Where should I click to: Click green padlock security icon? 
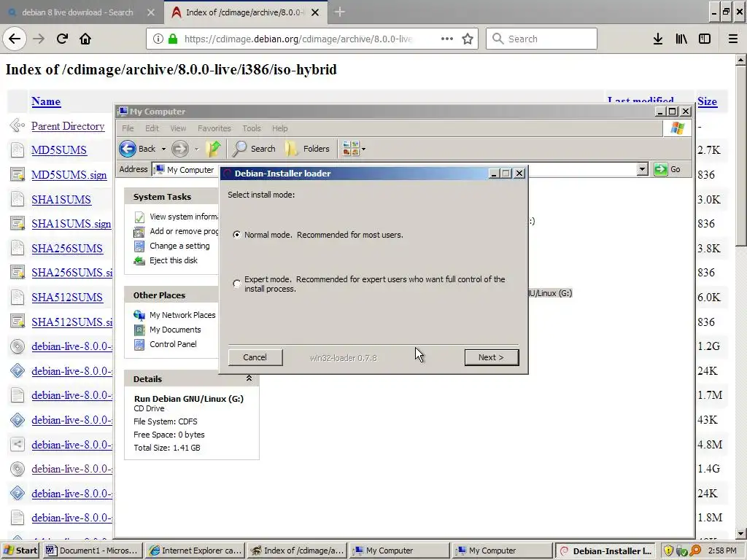click(172, 39)
